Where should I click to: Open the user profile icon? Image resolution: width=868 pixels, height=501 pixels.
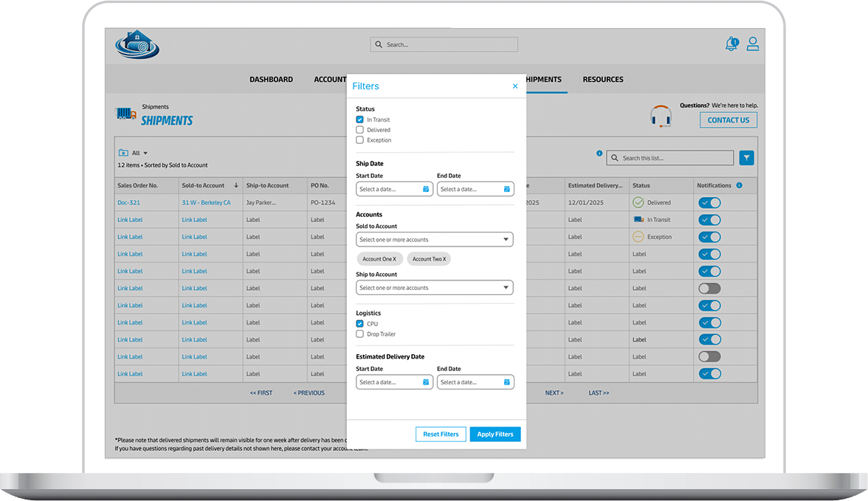[x=752, y=44]
